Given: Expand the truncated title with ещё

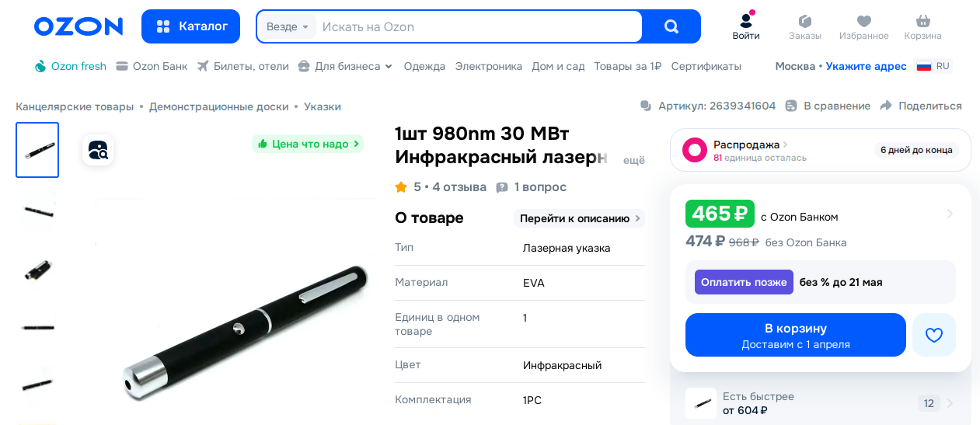Looking at the screenshot, I should pos(634,160).
